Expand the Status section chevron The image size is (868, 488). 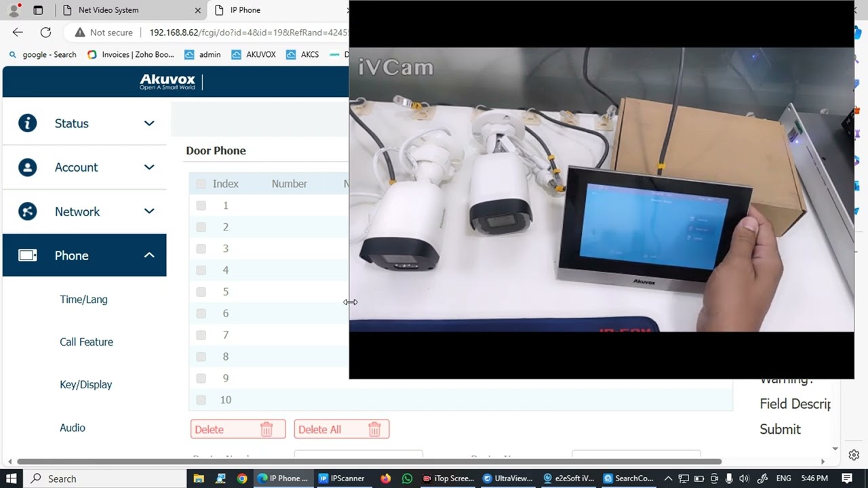149,123
